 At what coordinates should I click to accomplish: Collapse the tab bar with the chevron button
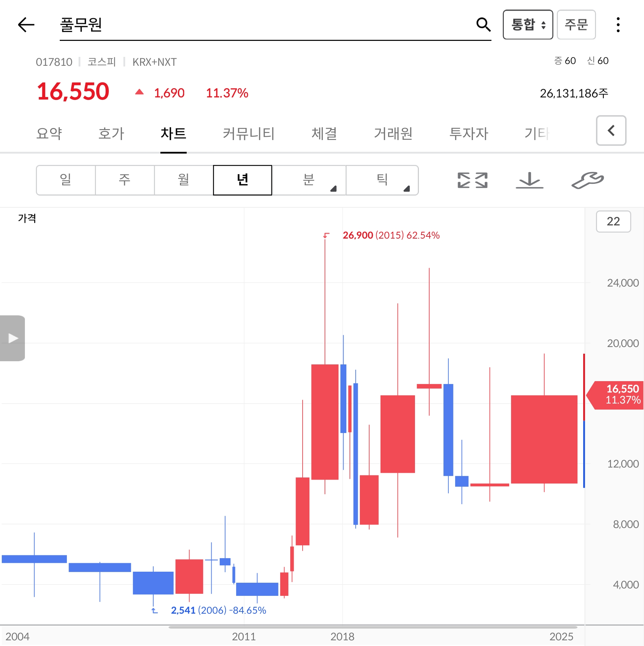[611, 130]
